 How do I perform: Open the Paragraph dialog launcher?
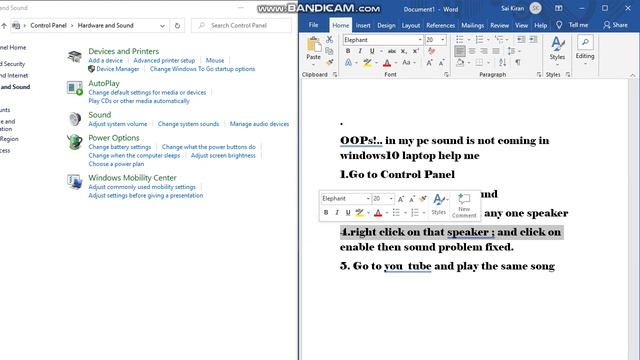click(539, 75)
